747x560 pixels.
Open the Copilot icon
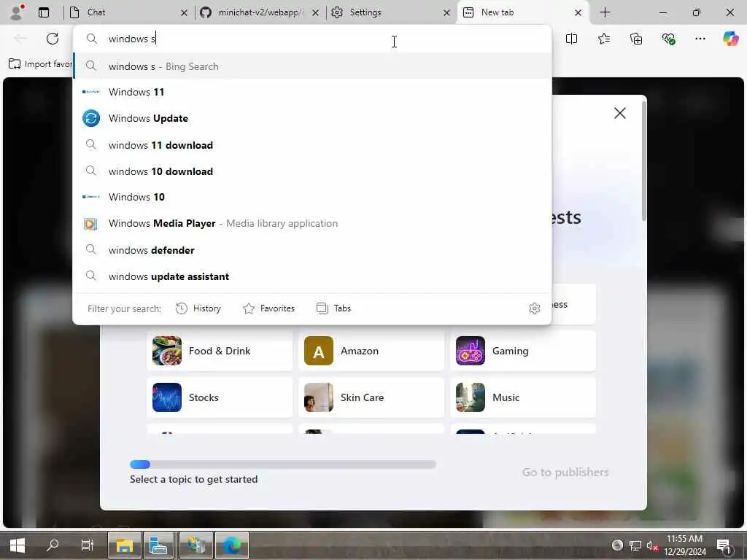[730, 39]
